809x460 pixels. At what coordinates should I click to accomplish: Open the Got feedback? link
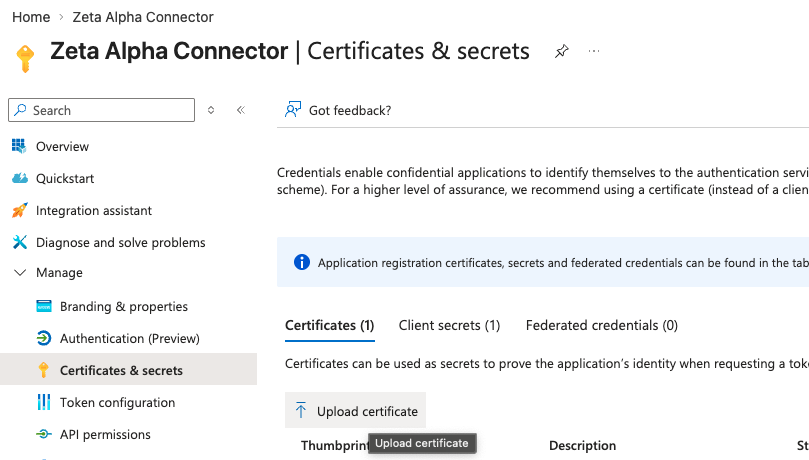pyautogui.click(x=350, y=110)
